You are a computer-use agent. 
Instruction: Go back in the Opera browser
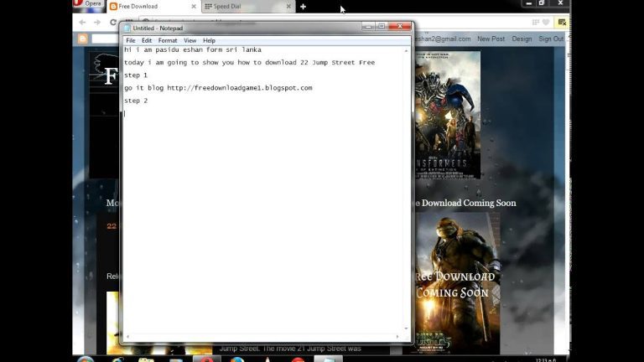click(82, 22)
